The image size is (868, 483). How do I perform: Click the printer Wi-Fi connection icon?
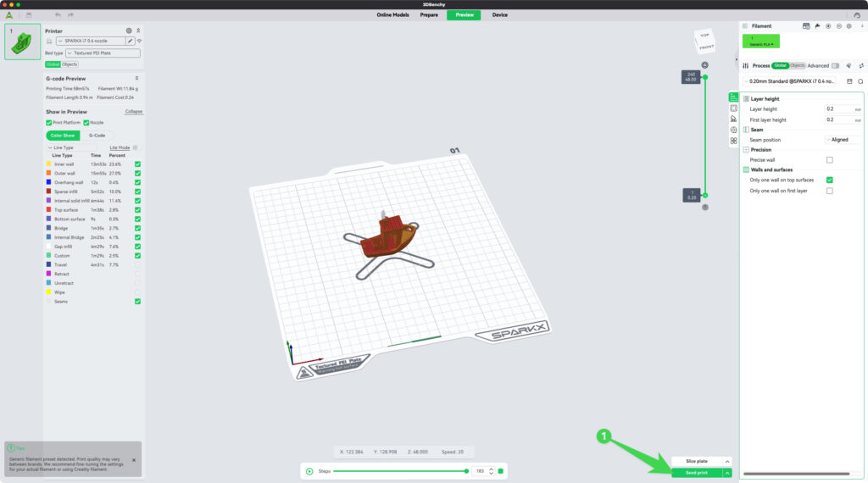[x=139, y=41]
